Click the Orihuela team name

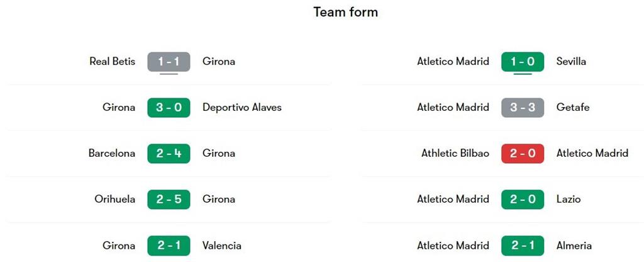point(114,200)
